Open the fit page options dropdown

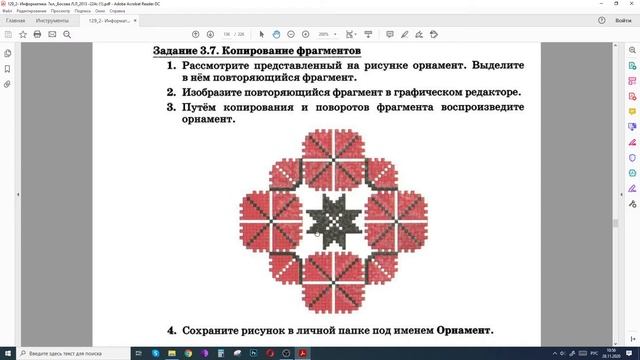(x=351, y=35)
